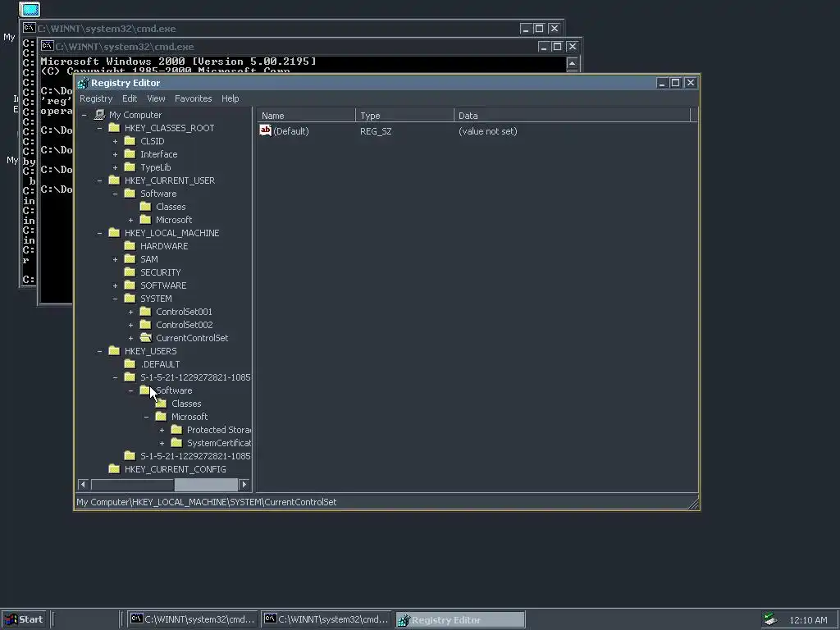Click the SECURITY folder icon
Image resolution: width=840 pixels, height=630 pixels.
(x=130, y=272)
